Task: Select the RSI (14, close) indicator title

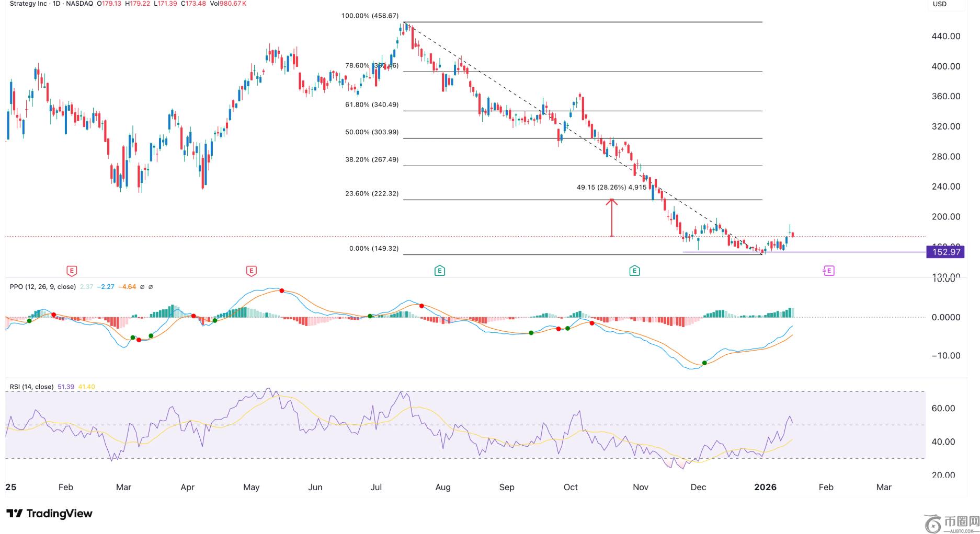Action: (32, 387)
